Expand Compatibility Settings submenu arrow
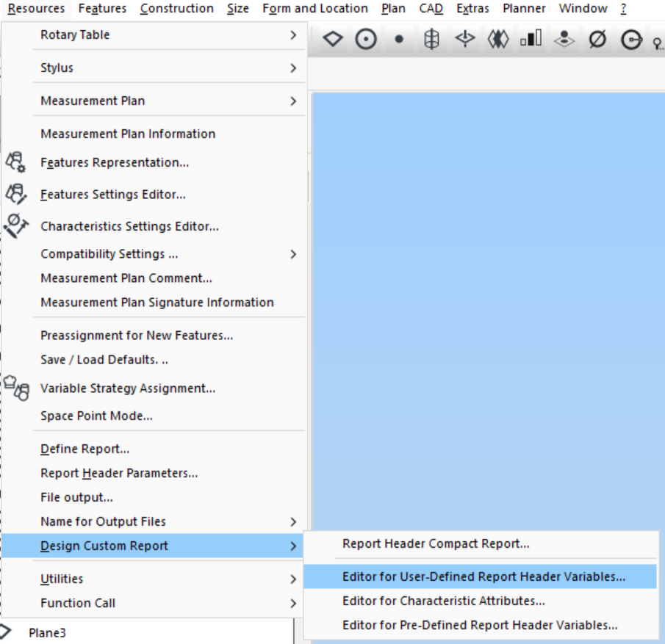665x644 pixels. click(x=293, y=254)
